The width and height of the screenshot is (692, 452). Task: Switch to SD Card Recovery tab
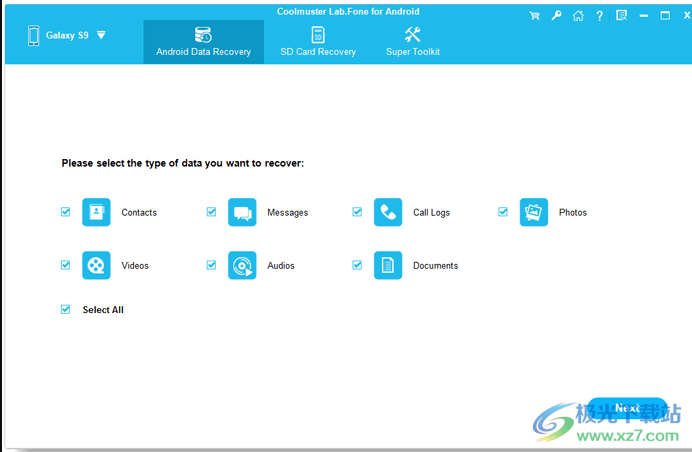[318, 42]
